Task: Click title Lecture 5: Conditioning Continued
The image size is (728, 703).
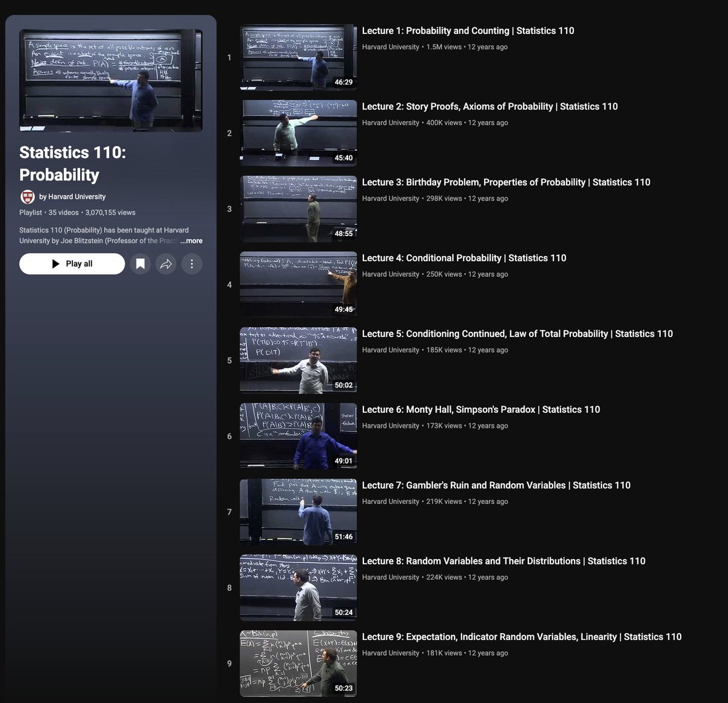Action: tap(517, 334)
